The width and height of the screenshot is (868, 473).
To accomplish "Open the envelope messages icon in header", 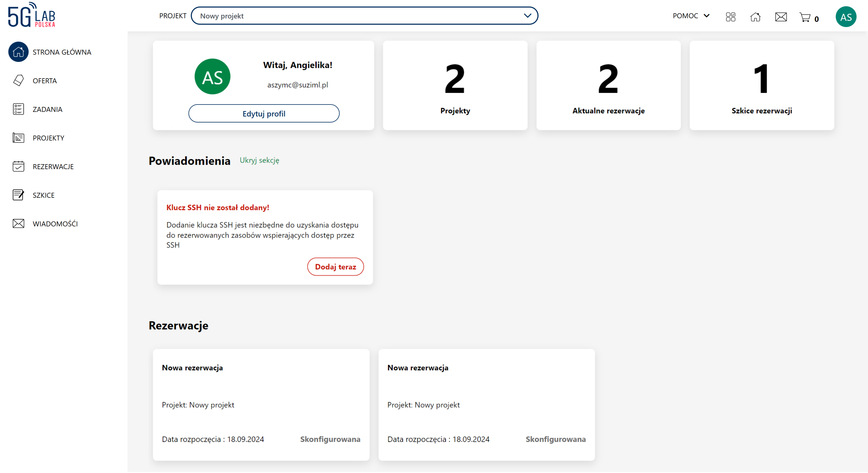I will [781, 17].
